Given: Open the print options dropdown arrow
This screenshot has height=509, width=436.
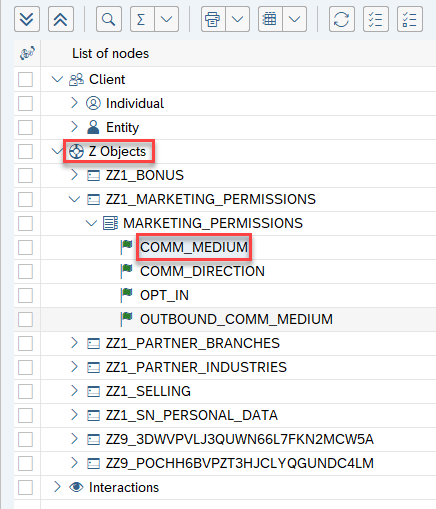Looking at the screenshot, I should pyautogui.click(x=237, y=19).
